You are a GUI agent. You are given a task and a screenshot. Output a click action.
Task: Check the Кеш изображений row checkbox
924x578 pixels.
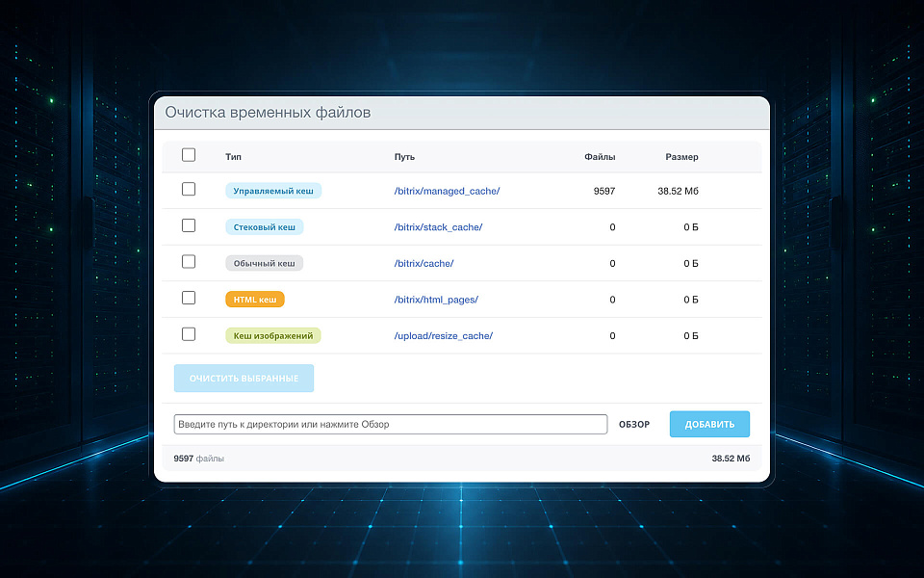coord(189,334)
